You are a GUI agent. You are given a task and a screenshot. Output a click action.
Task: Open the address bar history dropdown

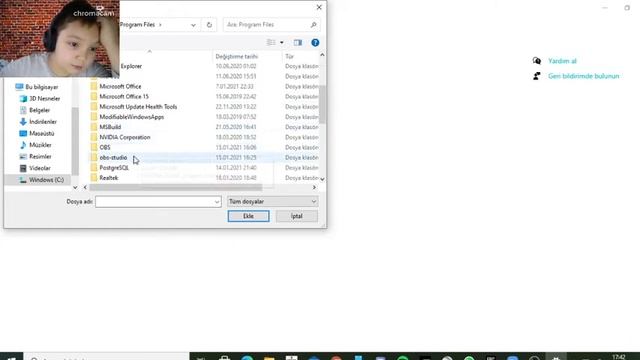(x=193, y=25)
